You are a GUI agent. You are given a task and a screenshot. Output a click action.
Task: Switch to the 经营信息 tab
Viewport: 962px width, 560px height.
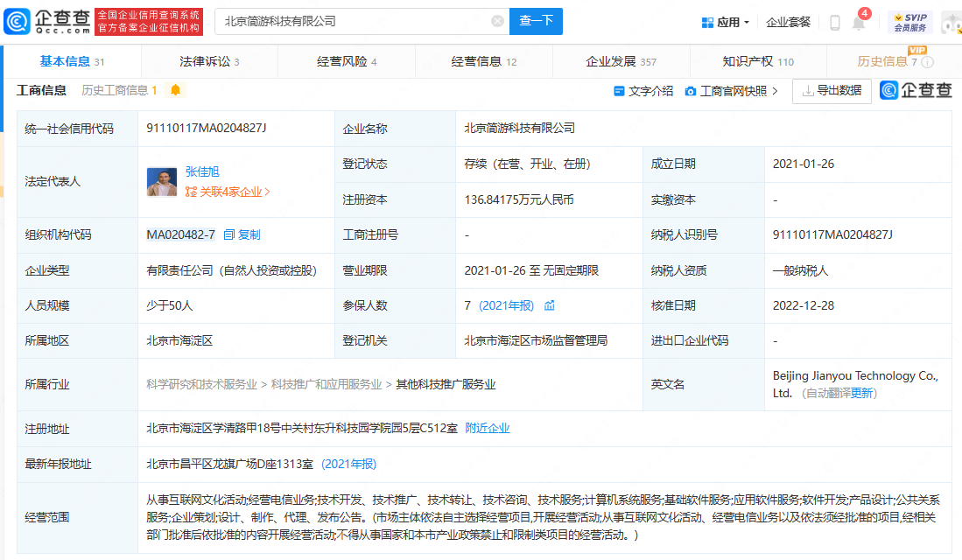coord(483,61)
